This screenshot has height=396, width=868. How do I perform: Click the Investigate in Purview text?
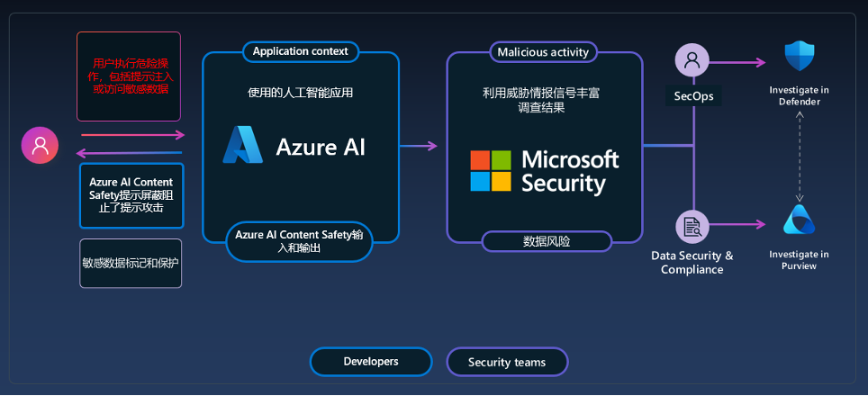coord(799,260)
